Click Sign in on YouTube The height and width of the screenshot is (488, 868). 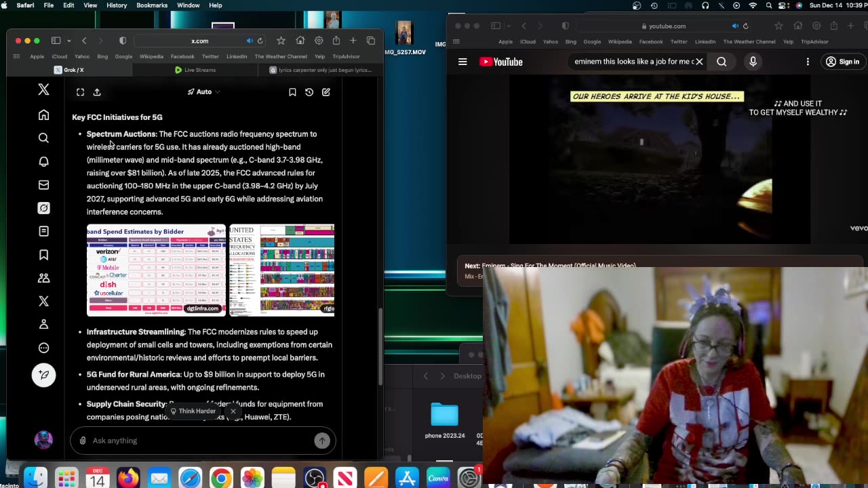point(842,62)
